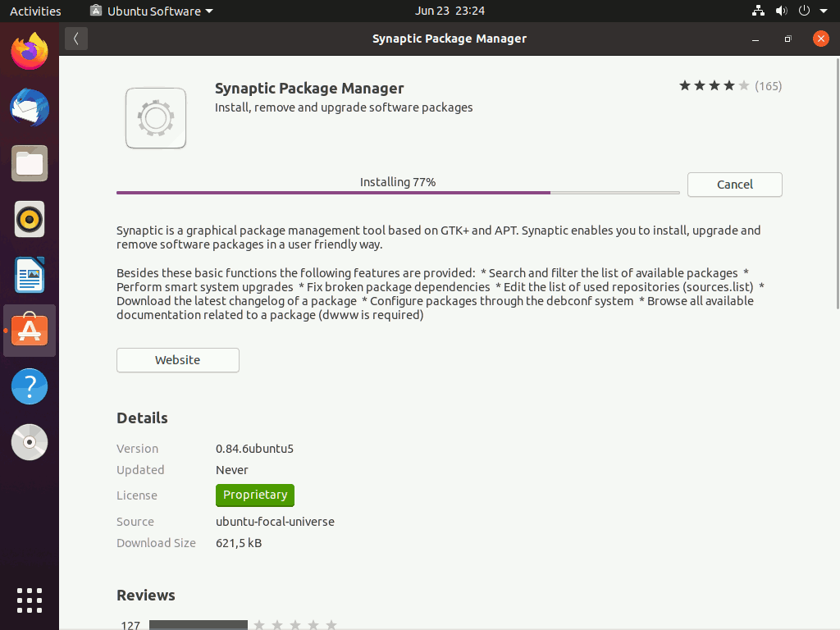840x630 pixels.
Task: Open Activities overview
Action: click(35, 11)
